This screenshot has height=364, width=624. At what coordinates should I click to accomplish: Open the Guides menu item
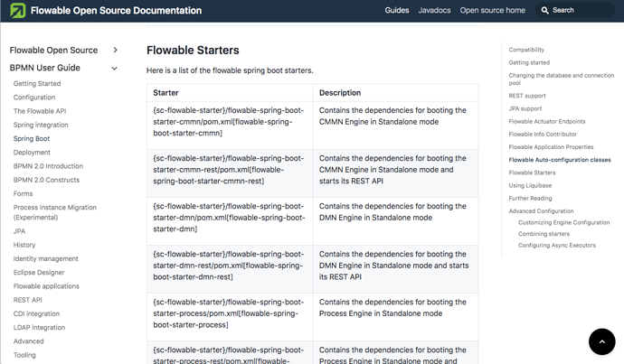(x=397, y=10)
